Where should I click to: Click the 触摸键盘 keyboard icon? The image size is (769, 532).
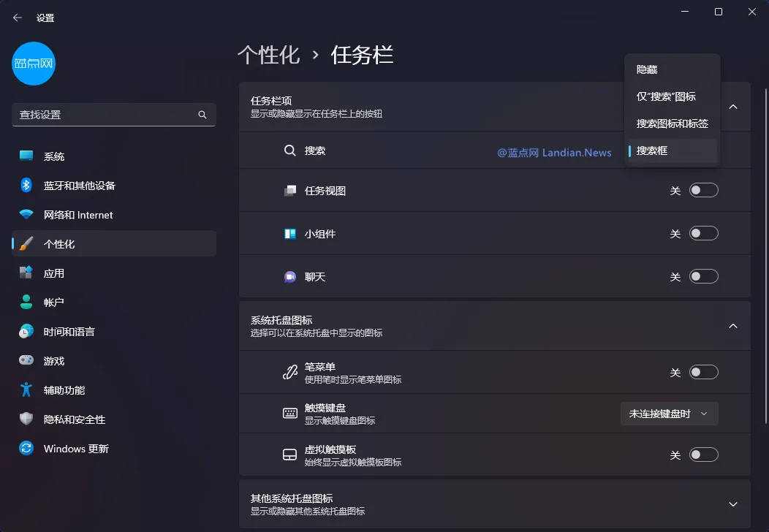pos(290,413)
